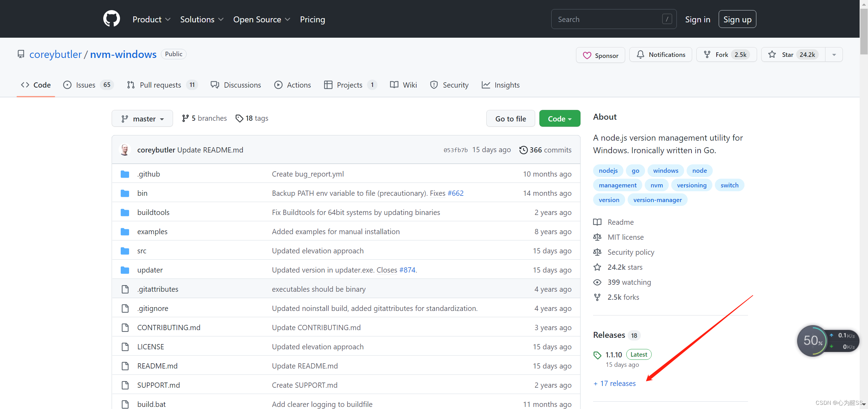This screenshot has height=409, width=868.
Task: Expand the Solutions menu
Action: click(202, 20)
